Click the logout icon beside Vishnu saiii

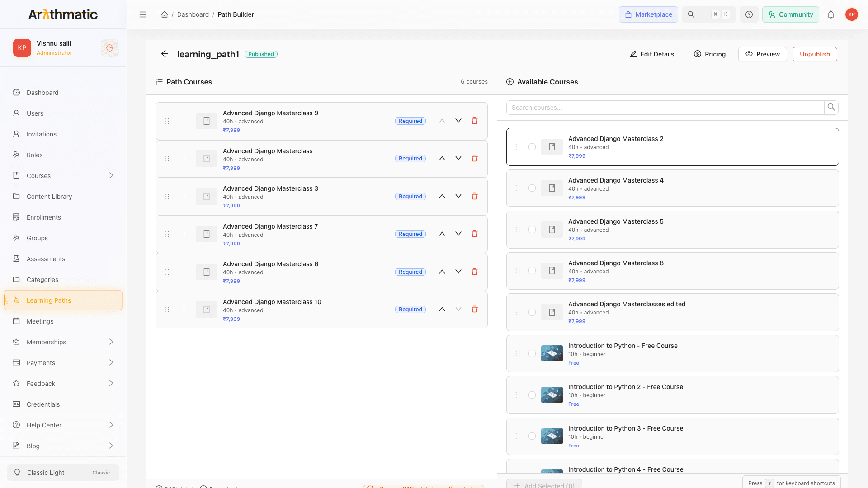pos(110,48)
